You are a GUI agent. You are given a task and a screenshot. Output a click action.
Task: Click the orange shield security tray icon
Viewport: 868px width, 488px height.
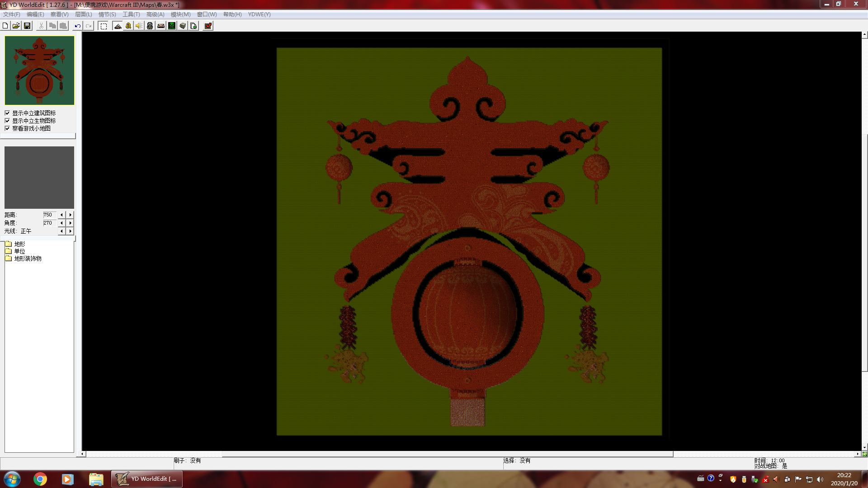click(x=733, y=479)
